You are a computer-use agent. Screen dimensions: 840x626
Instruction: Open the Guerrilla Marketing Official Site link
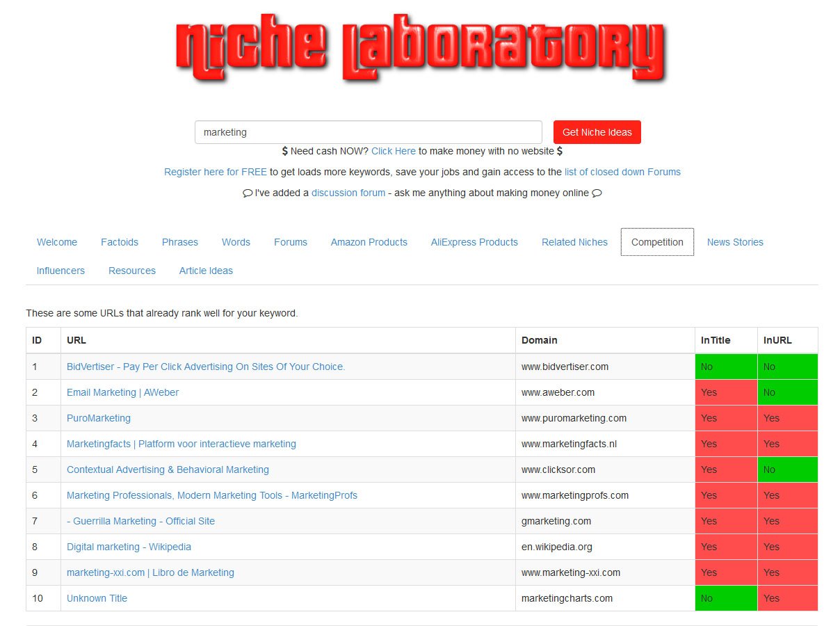[x=140, y=521]
